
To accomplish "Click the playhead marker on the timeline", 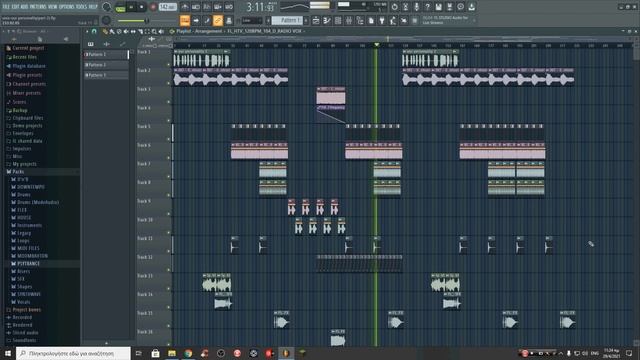I will (376, 45).
